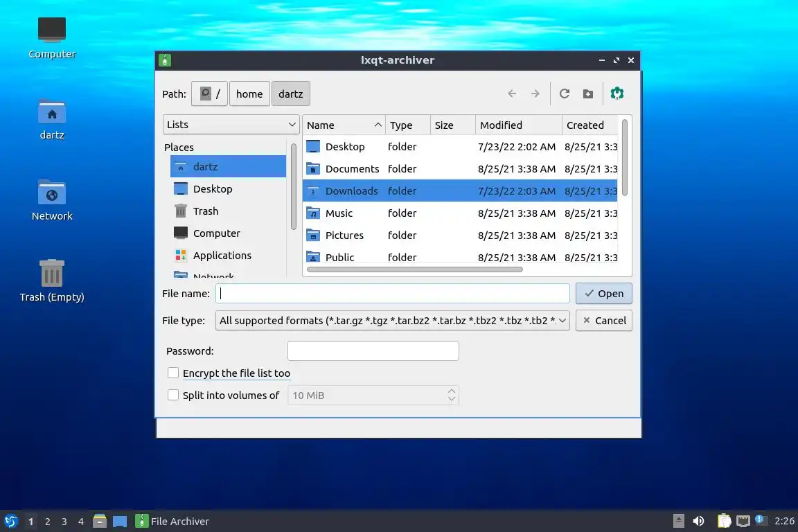Sort by the Modified column header
Image resolution: width=798 pixels, height=532 pixels.
(x=519, y=125)
